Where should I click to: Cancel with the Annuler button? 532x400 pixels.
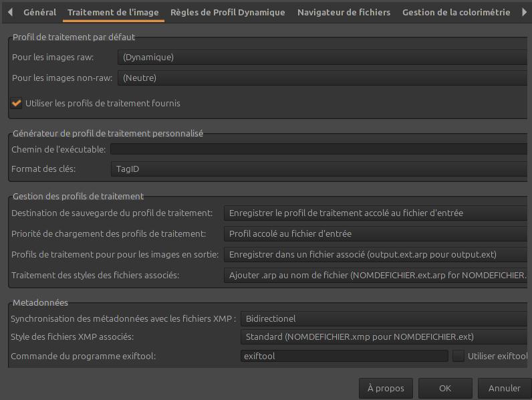pos(505,388)
